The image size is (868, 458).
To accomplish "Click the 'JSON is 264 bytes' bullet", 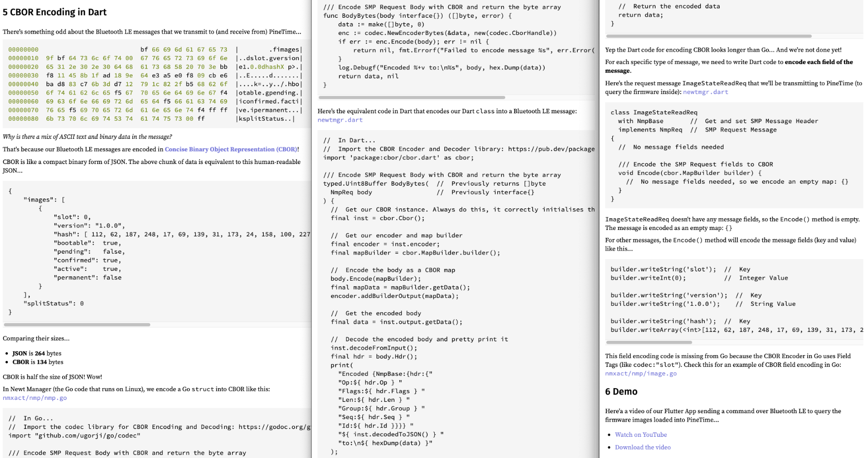I will point(37,353).
